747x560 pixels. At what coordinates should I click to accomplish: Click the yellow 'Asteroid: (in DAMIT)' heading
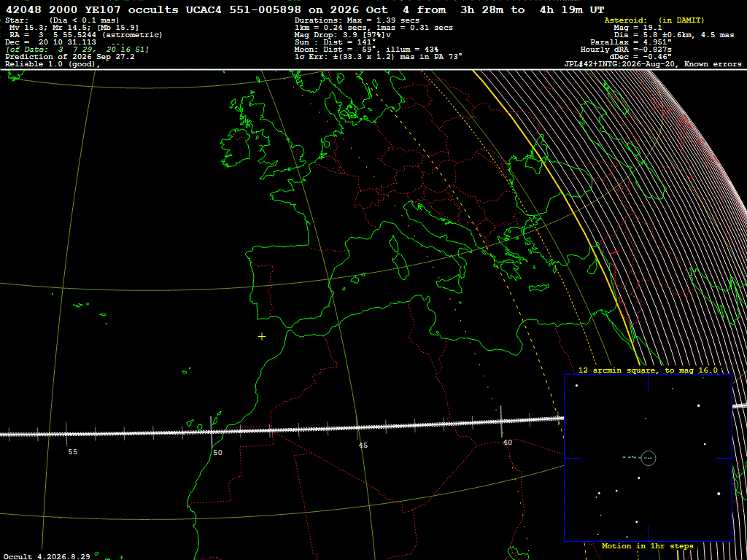tap(654, 20)
